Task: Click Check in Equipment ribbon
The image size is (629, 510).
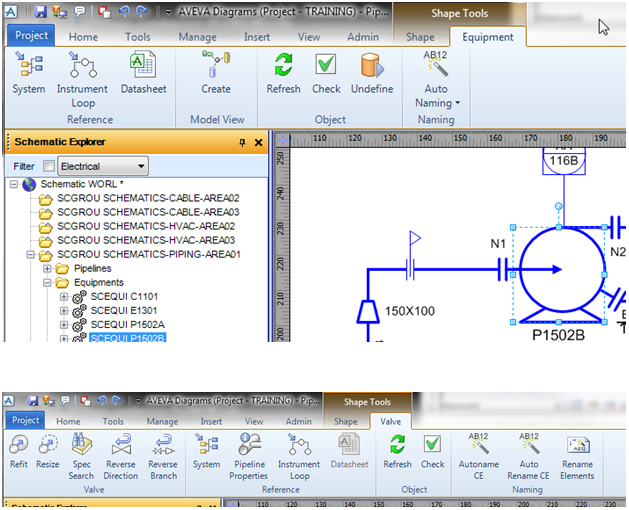Action: (325, 65)
